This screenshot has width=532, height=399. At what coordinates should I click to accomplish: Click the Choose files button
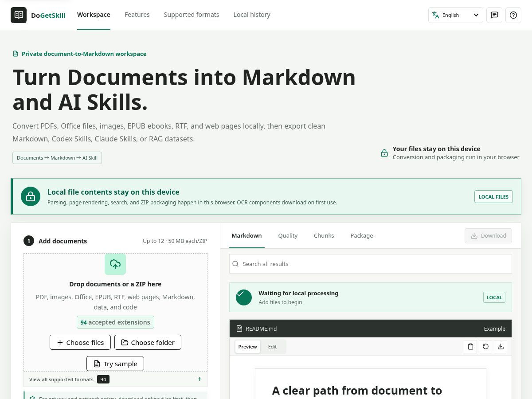81,342
